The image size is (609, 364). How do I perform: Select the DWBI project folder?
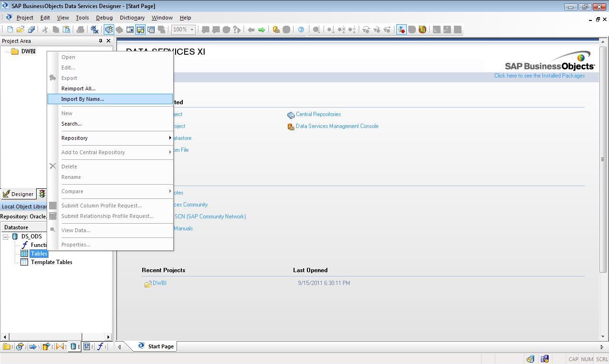pyautogui.click(x=24, y=51)
